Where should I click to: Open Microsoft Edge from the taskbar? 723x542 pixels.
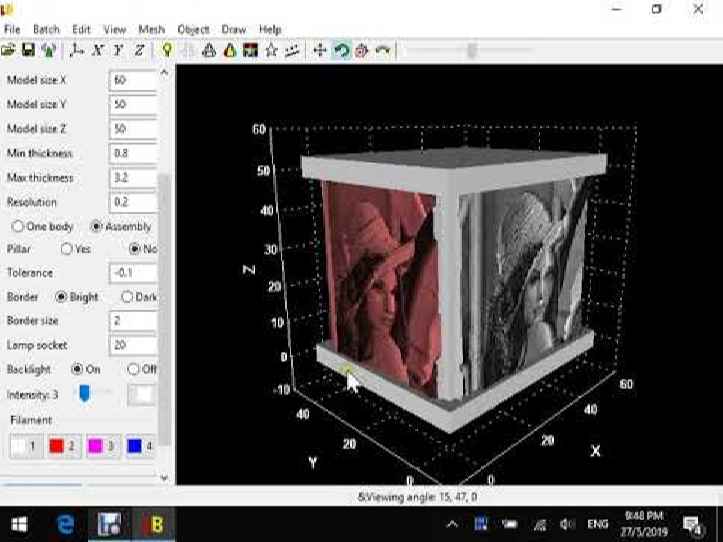pyautogui.click(x=66, y=523)
